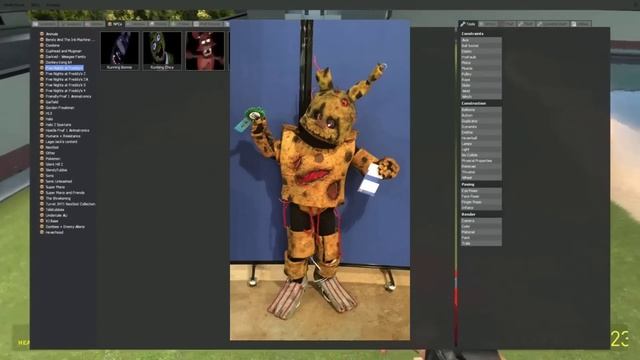Click the VJ Base category icon
This screenshot has width=640, height=360.
coord(42,221)
